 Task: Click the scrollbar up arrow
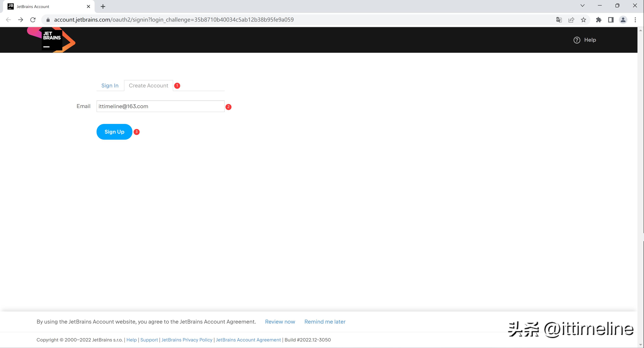pyautogui.click(x=640, y=30)
